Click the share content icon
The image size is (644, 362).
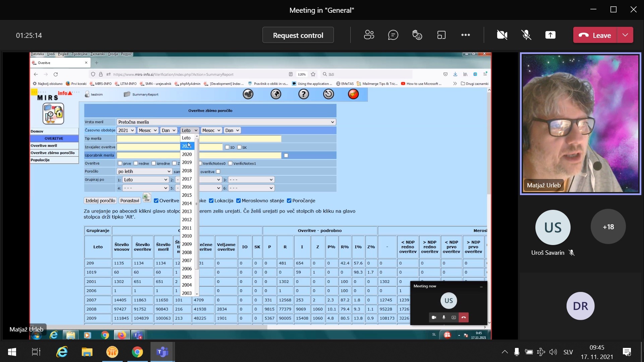click(550, 35)
